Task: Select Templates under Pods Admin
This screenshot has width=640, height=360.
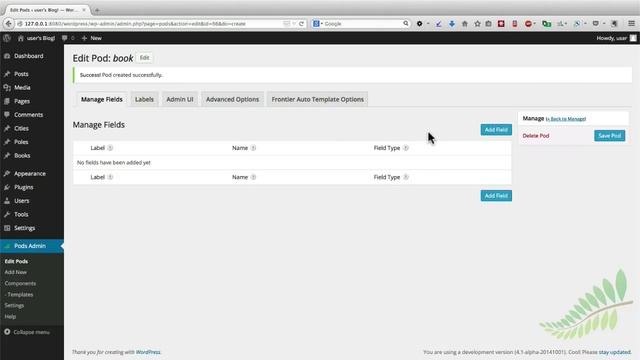Action: pos(19,294)
